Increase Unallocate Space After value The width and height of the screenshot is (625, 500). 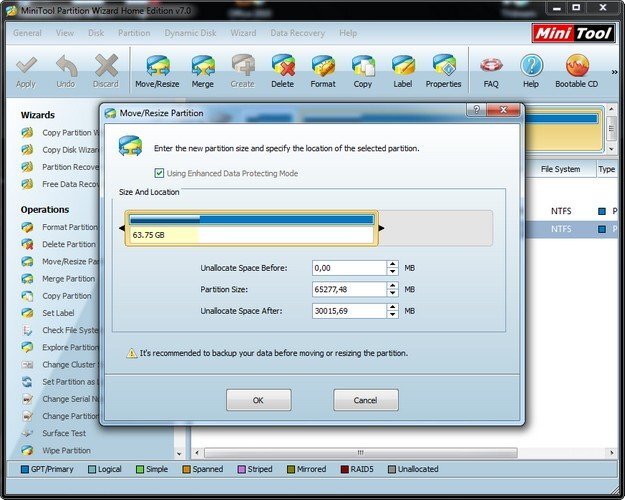393,307
